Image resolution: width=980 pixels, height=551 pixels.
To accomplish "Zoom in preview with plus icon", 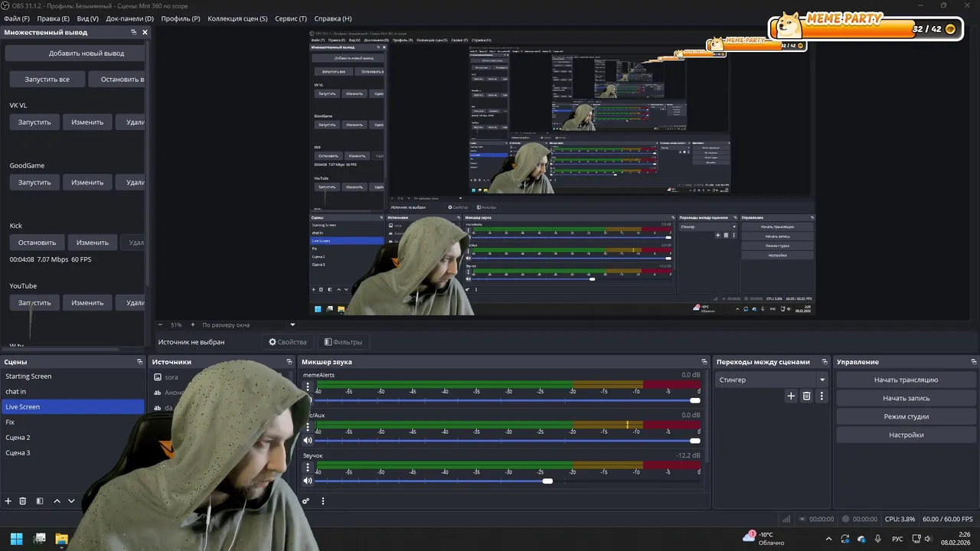I will click(193, 324).
